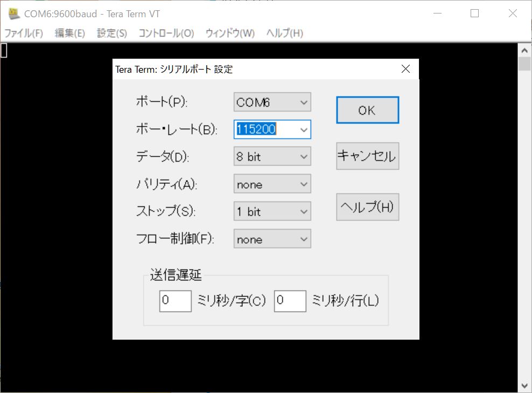Close the シリアルポート設定 dialog

tap(405, 69)
